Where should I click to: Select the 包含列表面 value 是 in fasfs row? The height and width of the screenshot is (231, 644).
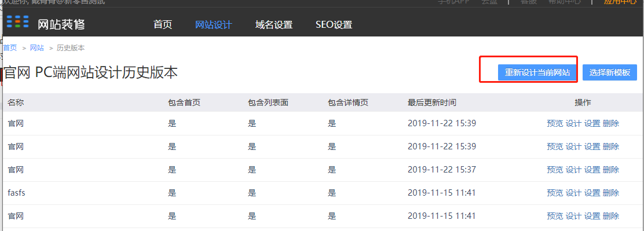point(252,192)
